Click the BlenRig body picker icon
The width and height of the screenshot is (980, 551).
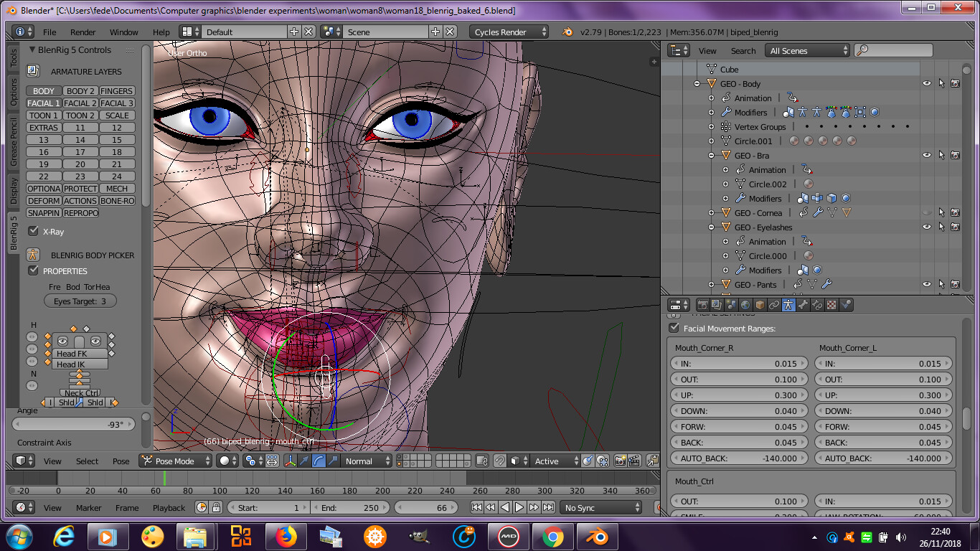(x=33, y=255)
